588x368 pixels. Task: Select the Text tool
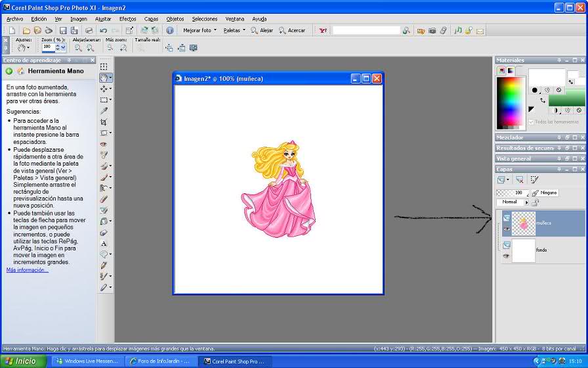pos(104,243)
